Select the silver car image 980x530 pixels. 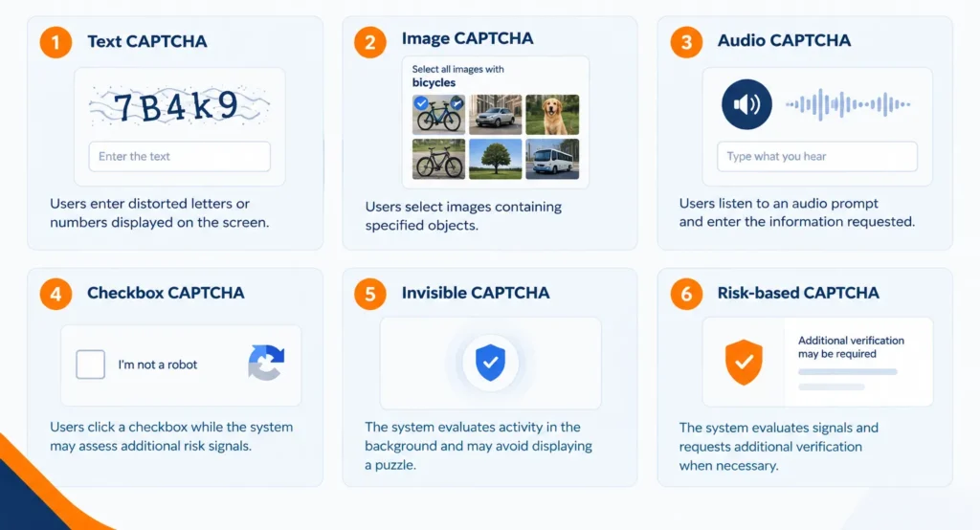point(495,115)
